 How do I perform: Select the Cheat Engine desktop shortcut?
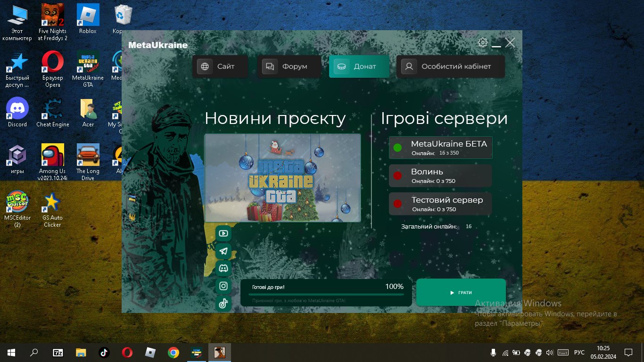pyautogui.click(x=53, y=113)
